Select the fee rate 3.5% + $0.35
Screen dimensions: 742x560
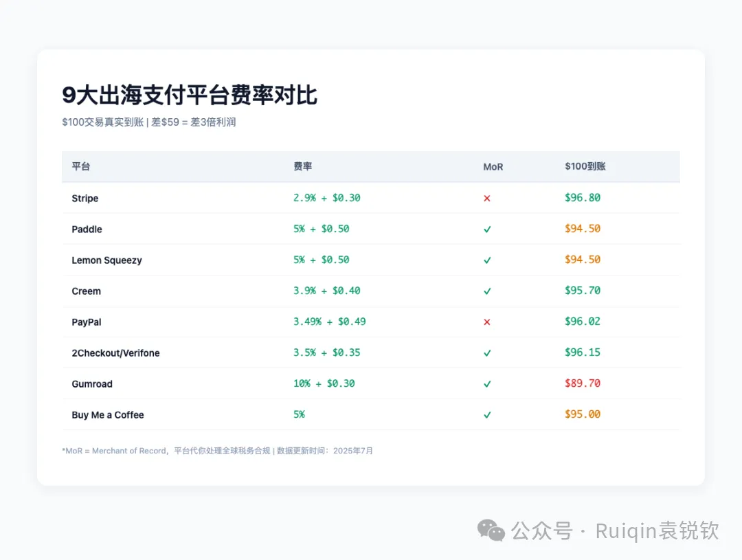[327, 352]
